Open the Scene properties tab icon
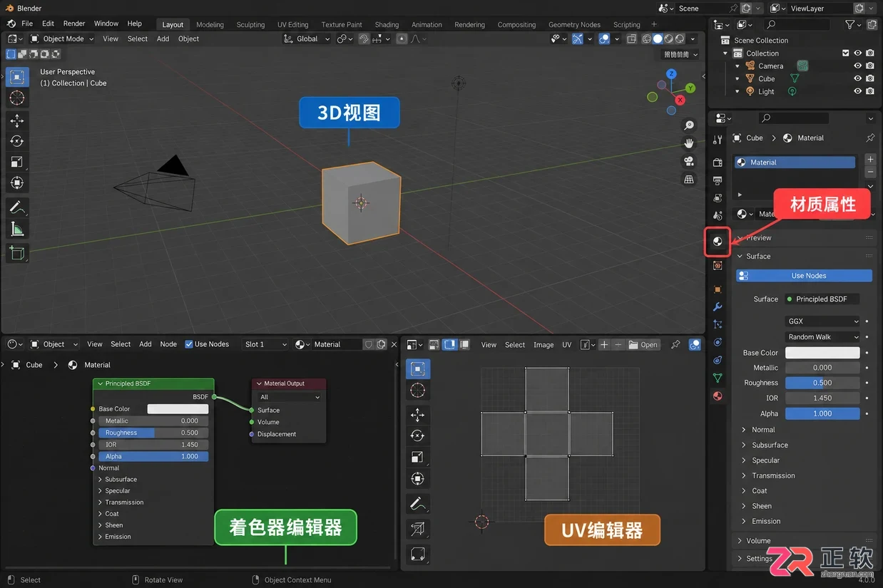Screen dimensions: 883x588 point(718,215)
